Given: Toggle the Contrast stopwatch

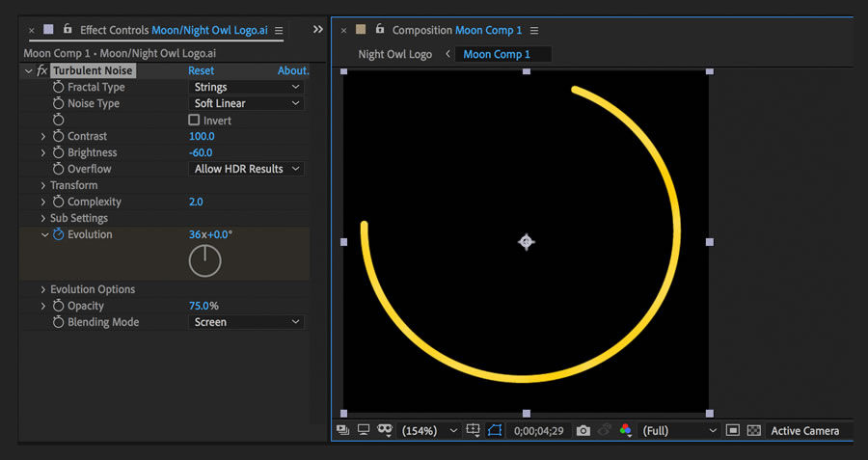Looking at the screenshot, I should pos(58,136).
